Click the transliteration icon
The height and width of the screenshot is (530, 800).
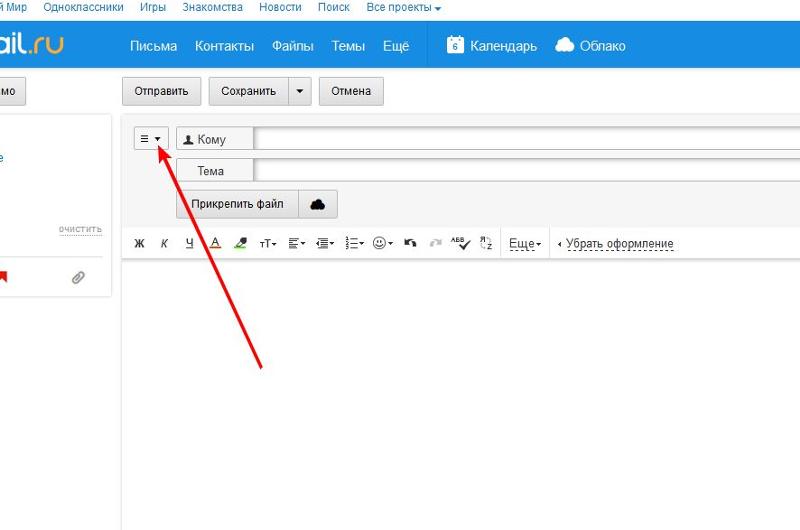click(486, 243)
